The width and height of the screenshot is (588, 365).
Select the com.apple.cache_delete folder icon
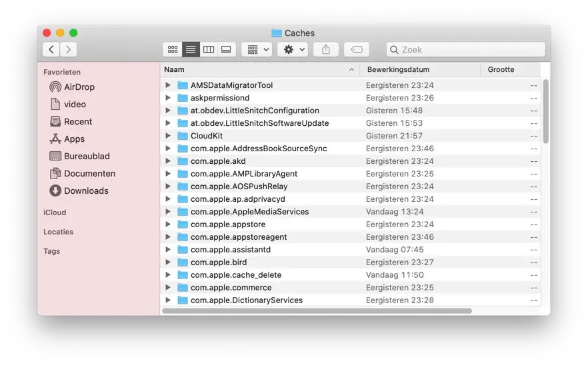(x=183, y=275)
